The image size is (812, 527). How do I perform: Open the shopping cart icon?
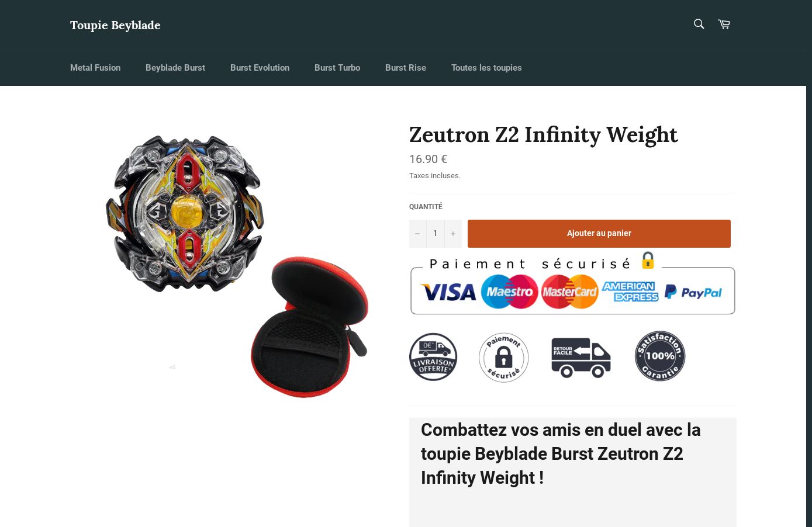click(x=724, y=24)
